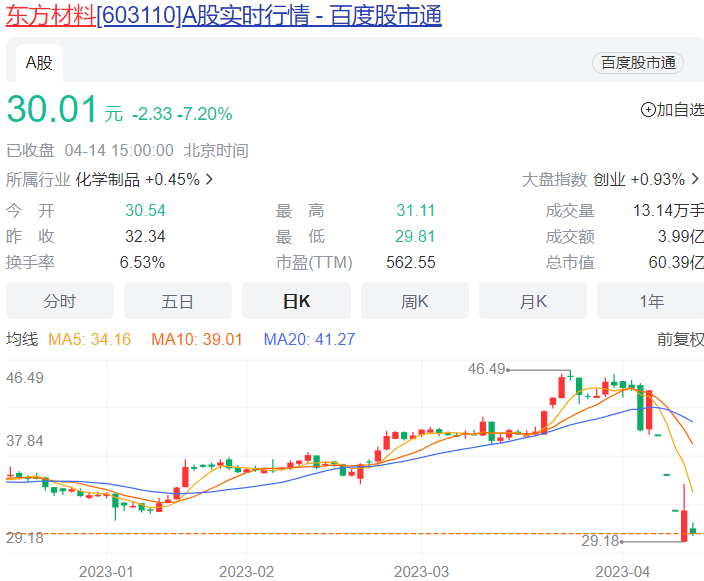This screenshot has width=704, height=581.
Task: Click the 46.49 peak price marker on chart
Action: coord(487,369)
